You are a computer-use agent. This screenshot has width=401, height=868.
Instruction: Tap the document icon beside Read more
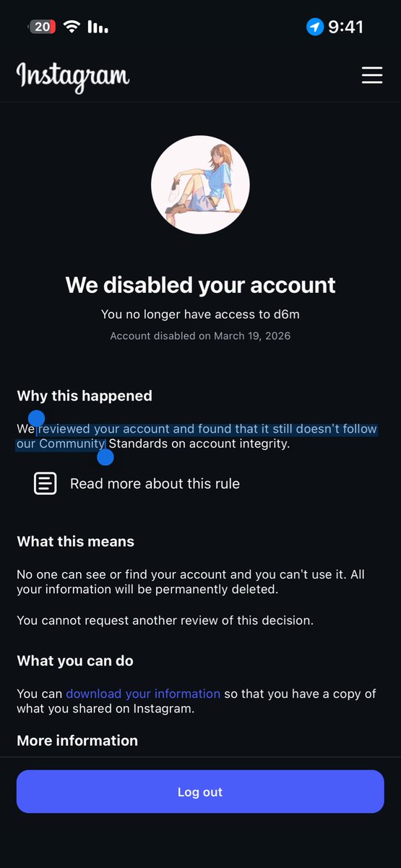[x=45, y=483]
